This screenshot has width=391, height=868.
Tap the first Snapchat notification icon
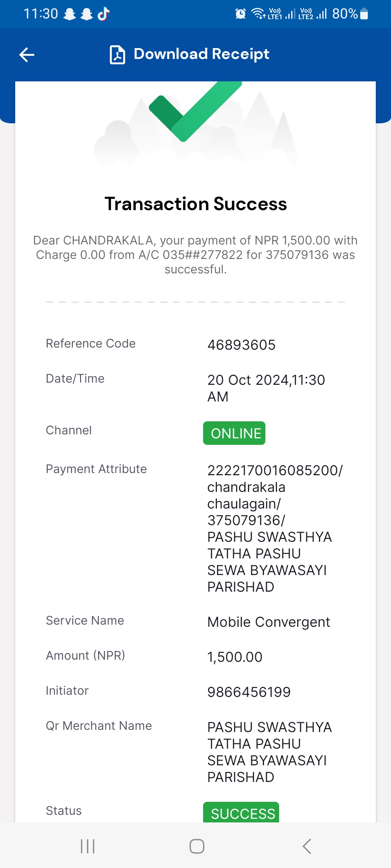70,14
